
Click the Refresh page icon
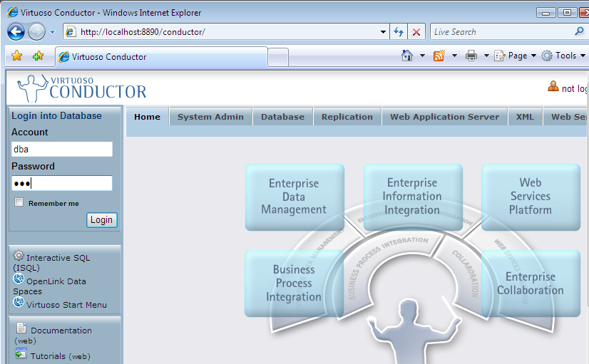pyautogui.click(x=399, y=32)
